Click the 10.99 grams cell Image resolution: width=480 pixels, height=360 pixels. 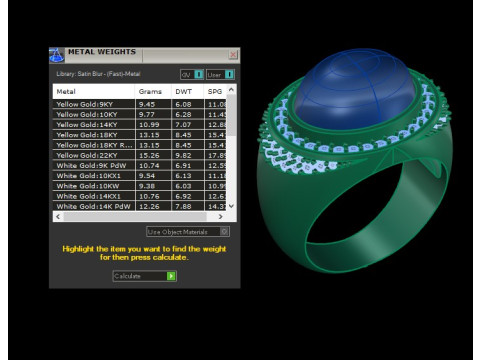point(153,125)
